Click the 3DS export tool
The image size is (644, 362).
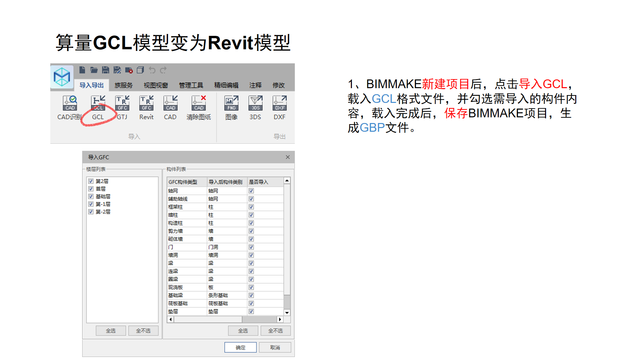coord(255,108)
